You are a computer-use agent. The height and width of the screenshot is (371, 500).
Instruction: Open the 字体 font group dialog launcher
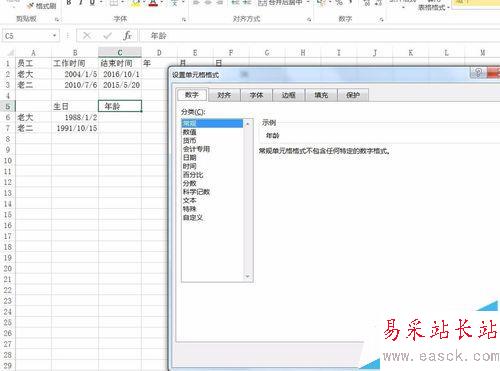click(184, 20)
